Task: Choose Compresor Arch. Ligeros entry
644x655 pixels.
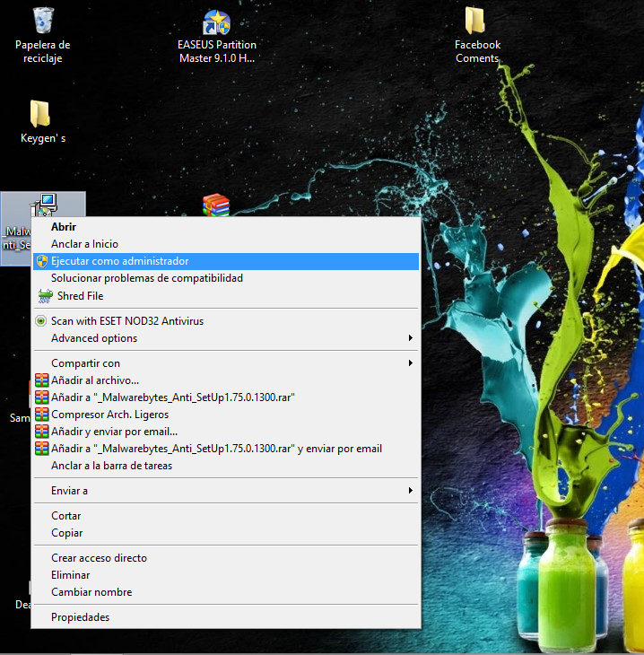Action: point(226,415)
